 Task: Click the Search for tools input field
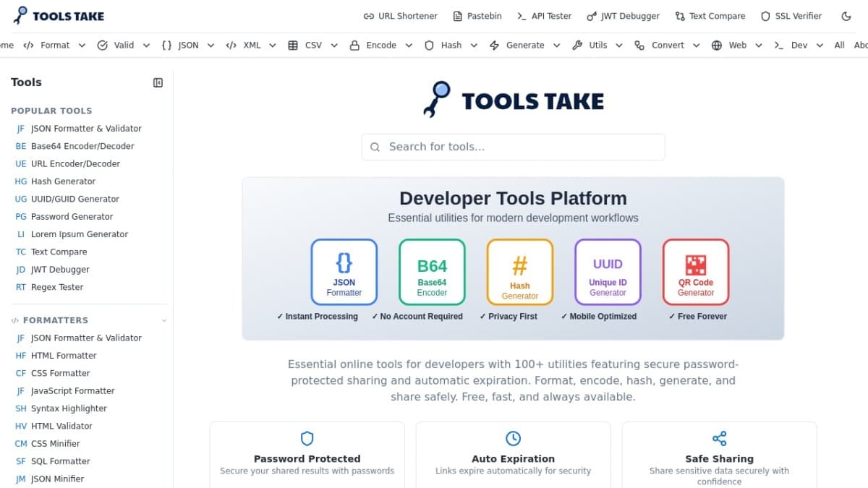[513, 147]
